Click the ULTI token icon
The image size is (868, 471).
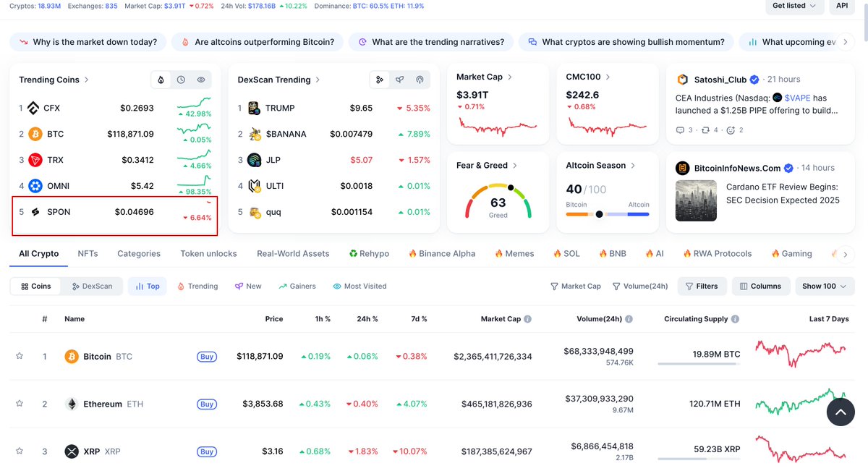coord(254,186)
